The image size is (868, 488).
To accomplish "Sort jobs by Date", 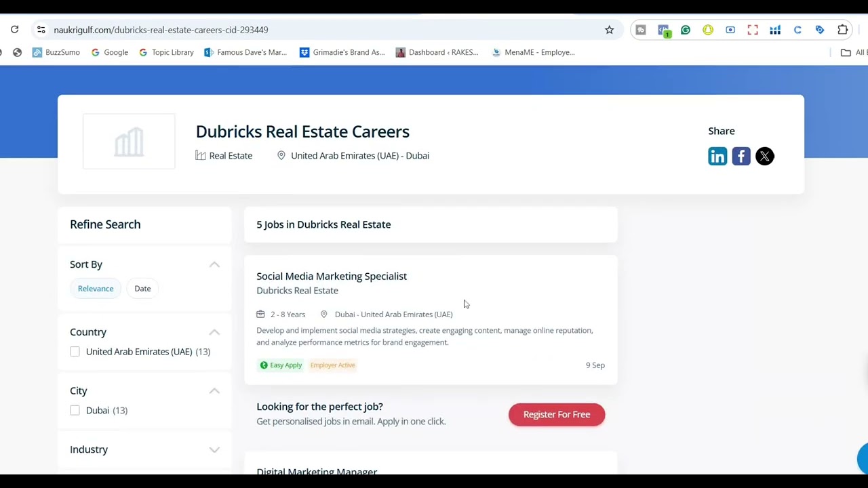I will point(142,289).
